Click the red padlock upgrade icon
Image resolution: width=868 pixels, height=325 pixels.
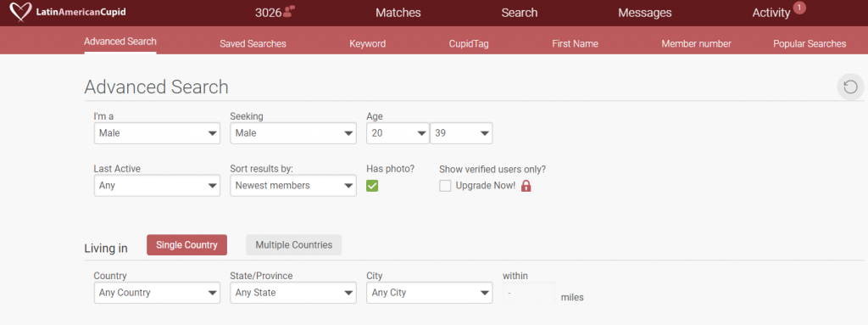[x=526, y=186]
